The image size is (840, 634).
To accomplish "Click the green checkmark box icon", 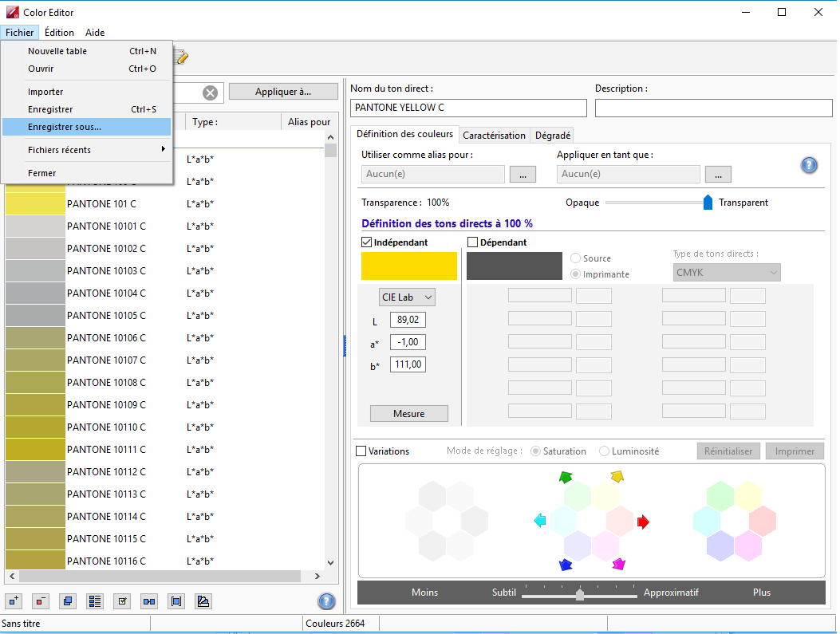I will click(122, 601).
